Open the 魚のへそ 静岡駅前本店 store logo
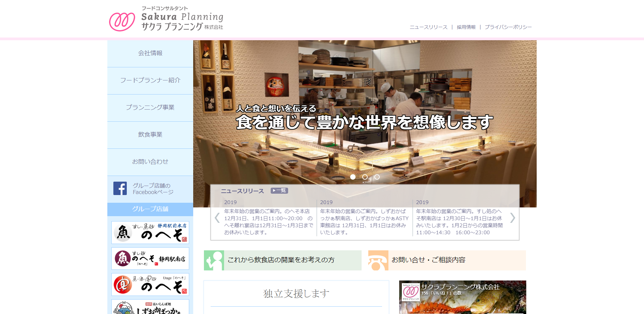Viewport: 644px width, 314px height. point(150,232)
